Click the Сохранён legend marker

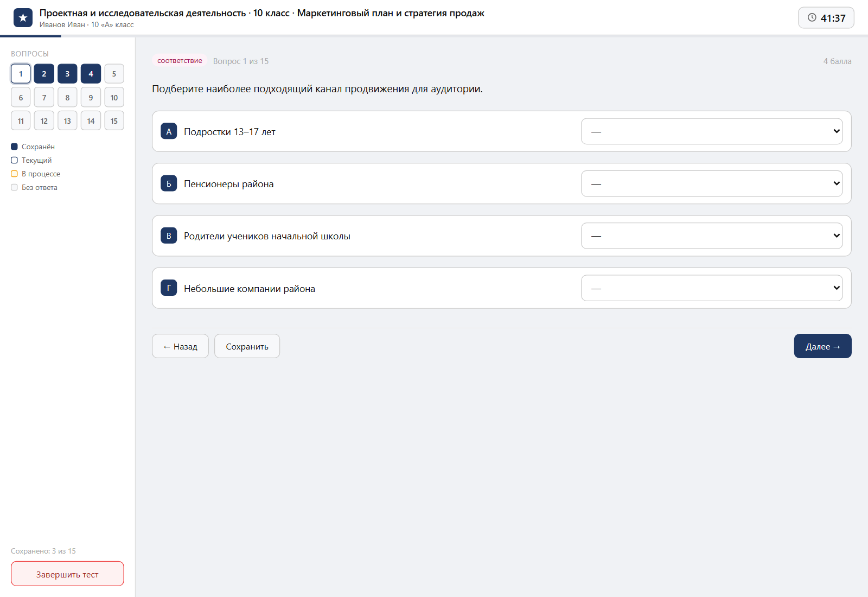(15, 147)
